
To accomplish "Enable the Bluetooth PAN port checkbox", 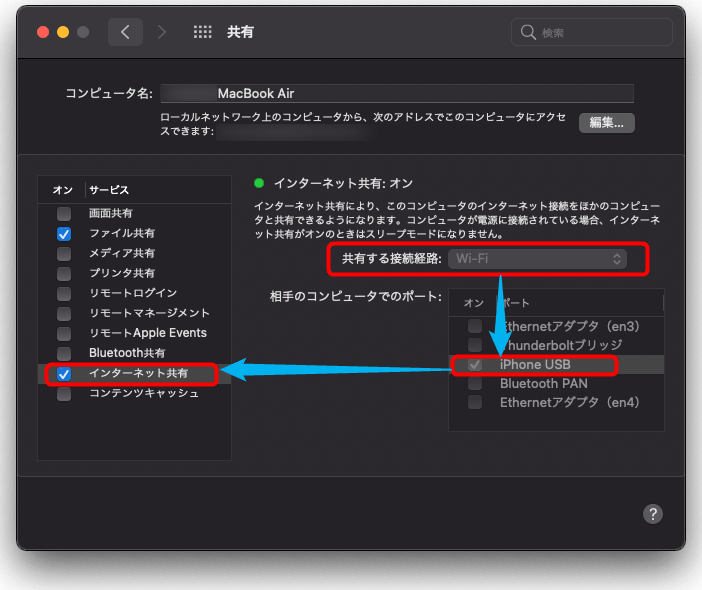I will pos(475,384).
